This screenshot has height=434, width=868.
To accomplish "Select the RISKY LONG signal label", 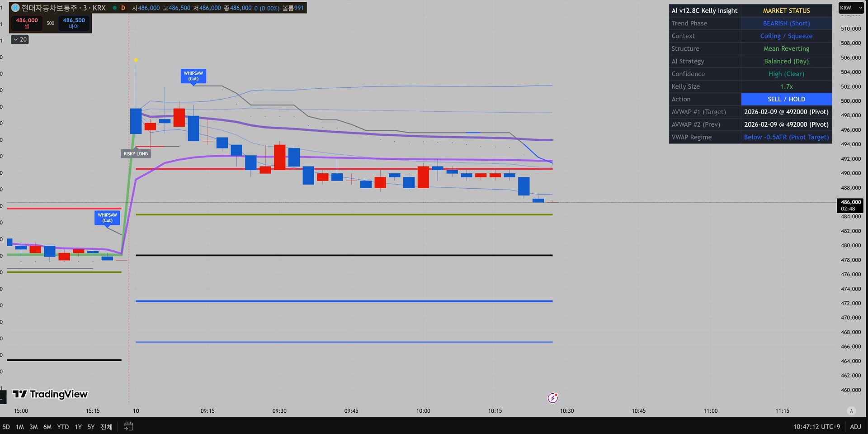I will pyautogui.click(x=136, y=154).
